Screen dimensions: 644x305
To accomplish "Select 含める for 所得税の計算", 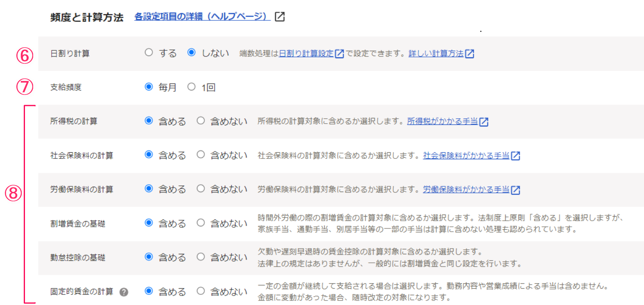I will tap(149, 120).
